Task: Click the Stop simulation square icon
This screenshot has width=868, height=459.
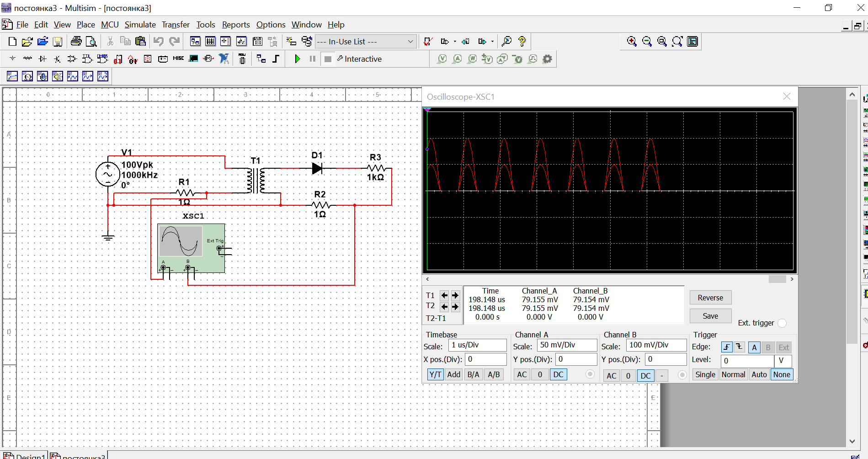Action: point(328,59)
